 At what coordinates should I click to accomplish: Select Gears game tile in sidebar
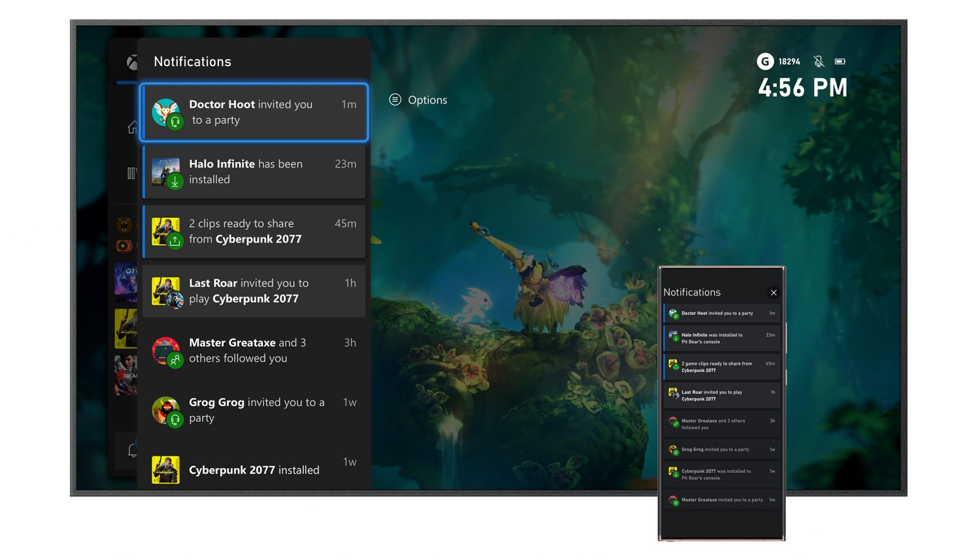click(126, 375)
